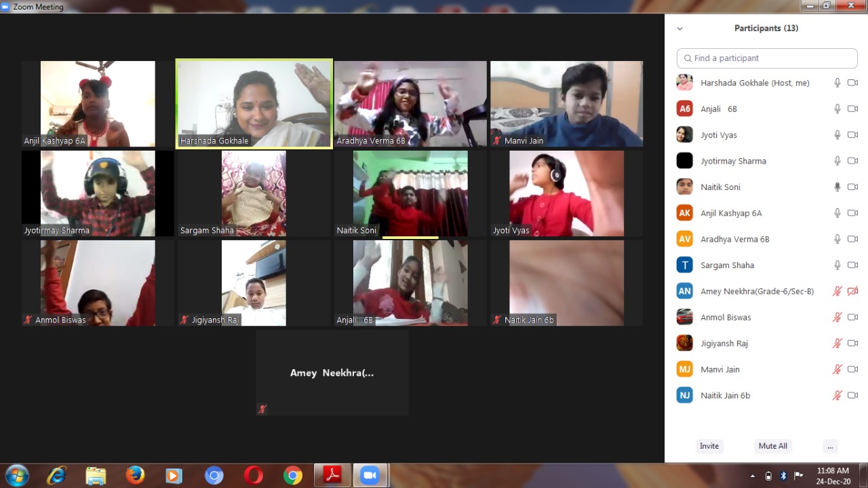Viewport: 868px width, 488px height.
Task: Collapse the Participants panel chevron
Action: 680,29
